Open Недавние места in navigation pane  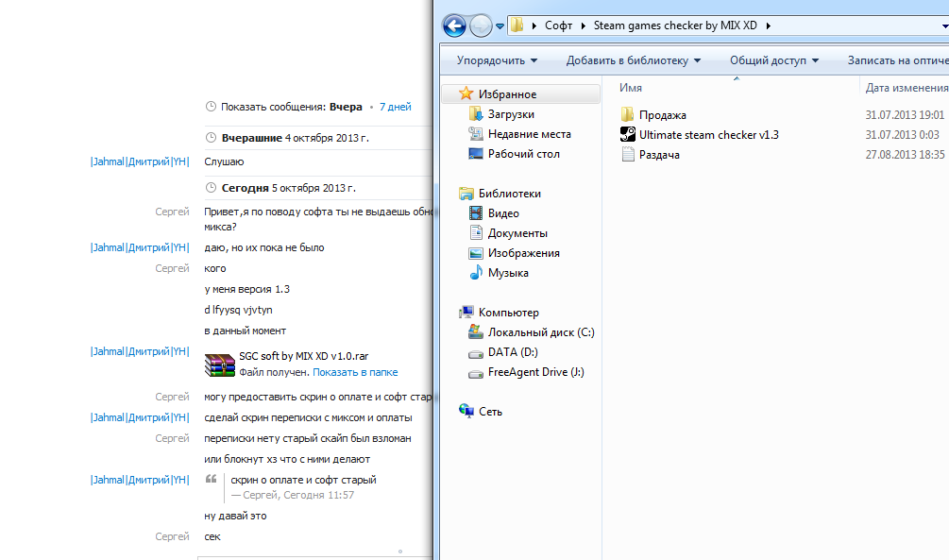point(529,134)
